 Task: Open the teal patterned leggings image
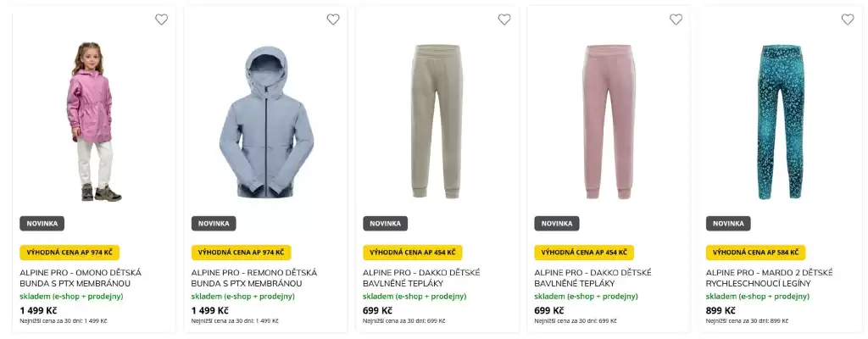coord(780,121)
